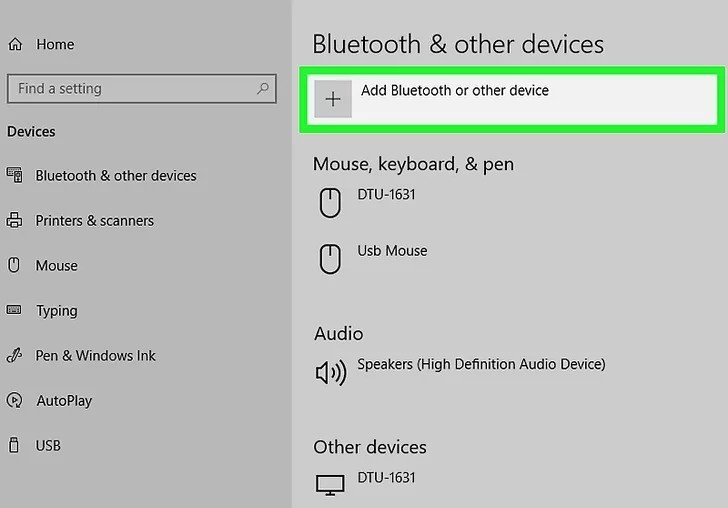Click the AutoPlay icon
Screen dimensions: 728x508
14,400
